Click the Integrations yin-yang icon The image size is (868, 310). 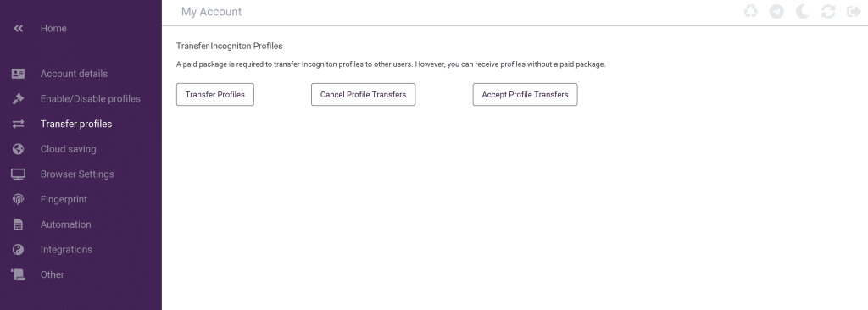tap(19, 250)
